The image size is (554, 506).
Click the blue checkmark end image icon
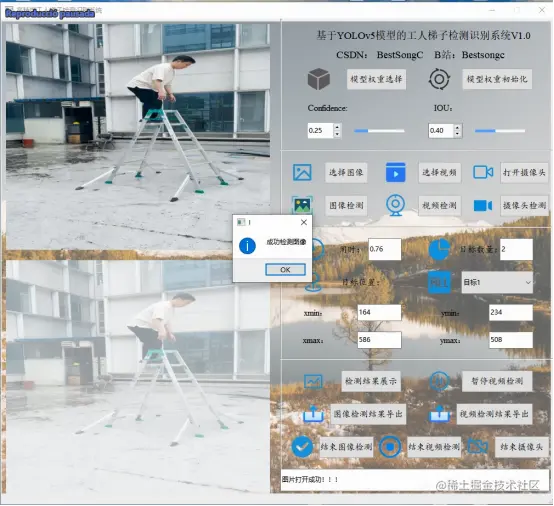tap(302, 447)
